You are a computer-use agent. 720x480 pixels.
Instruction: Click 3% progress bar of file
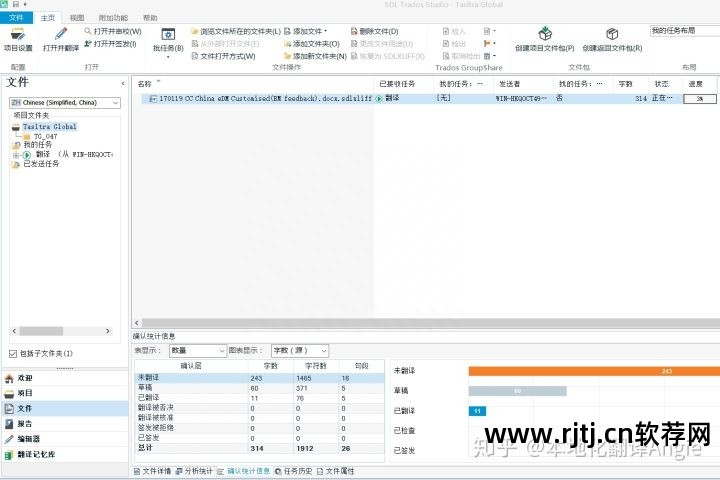tap(700, 98)
